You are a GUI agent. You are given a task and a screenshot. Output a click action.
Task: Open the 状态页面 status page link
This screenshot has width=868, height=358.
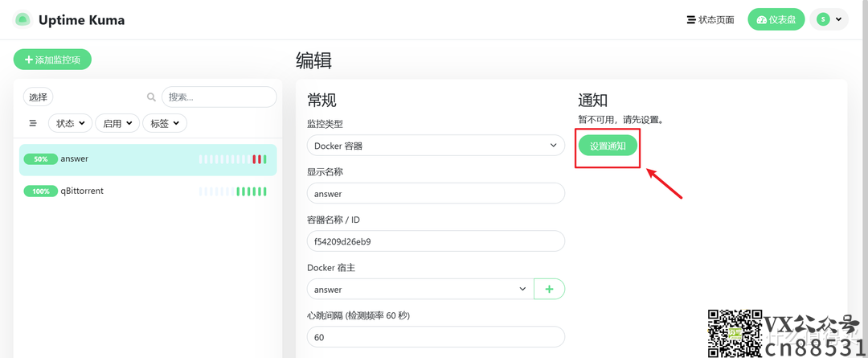coord(710,19)
